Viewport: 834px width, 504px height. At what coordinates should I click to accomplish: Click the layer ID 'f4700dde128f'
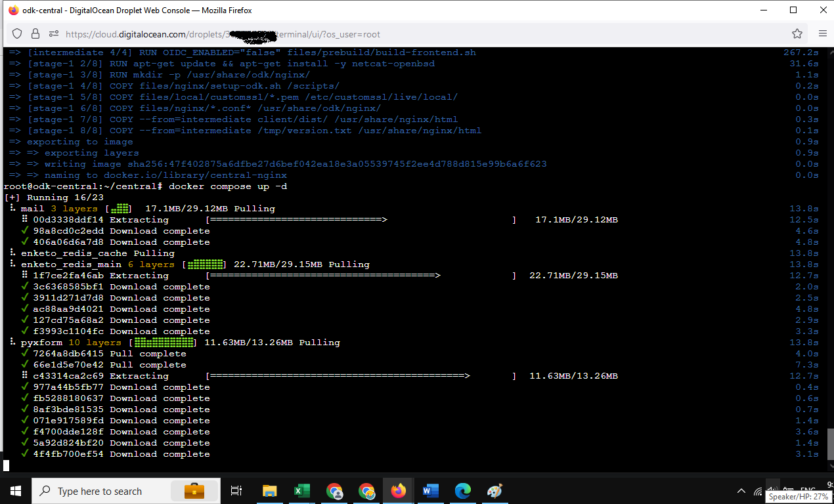point(68,432)
